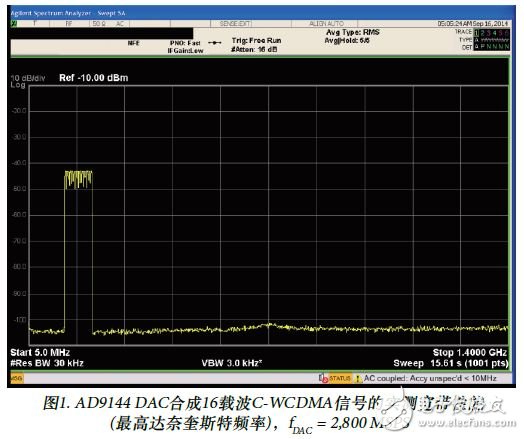The height and width of the screenshot is (439, 524).
Task: Click the MSG icon in the status bar
Action: [x=17, y=379]
